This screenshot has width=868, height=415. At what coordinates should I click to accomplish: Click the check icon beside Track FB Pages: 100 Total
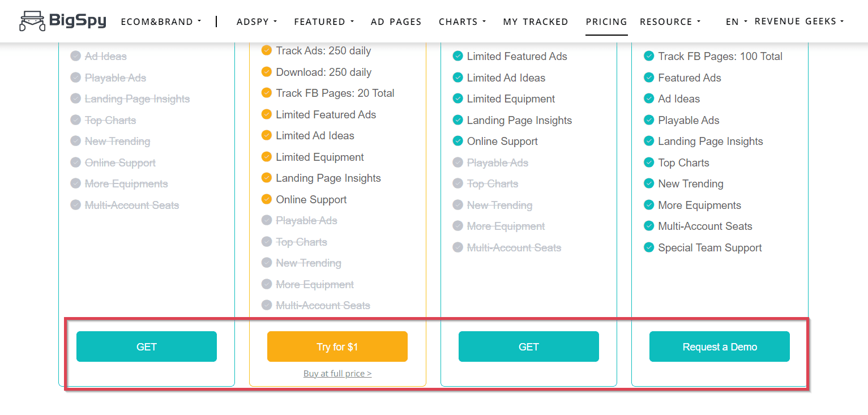click(649, 56)
